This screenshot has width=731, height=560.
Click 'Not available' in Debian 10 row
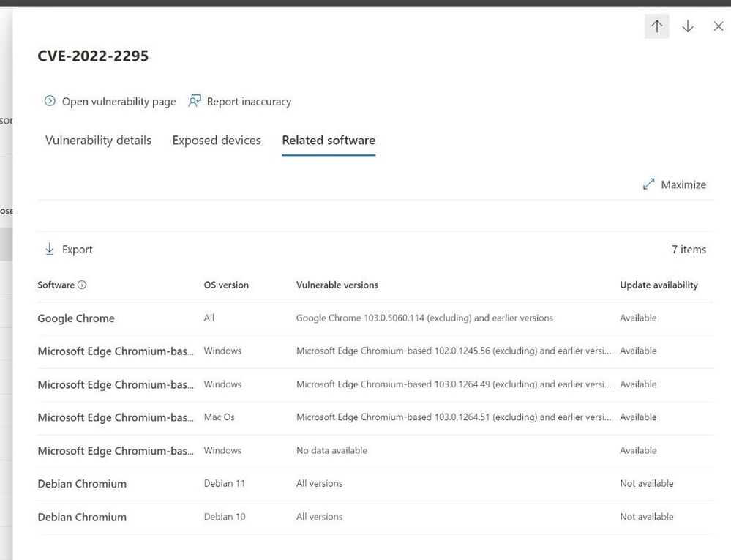tap(647, 517)
